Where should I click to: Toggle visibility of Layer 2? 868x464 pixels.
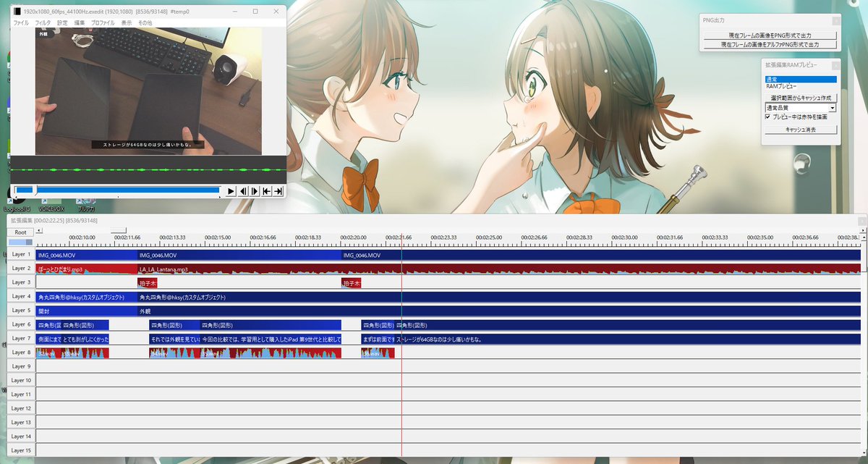(x=21, y=269)
